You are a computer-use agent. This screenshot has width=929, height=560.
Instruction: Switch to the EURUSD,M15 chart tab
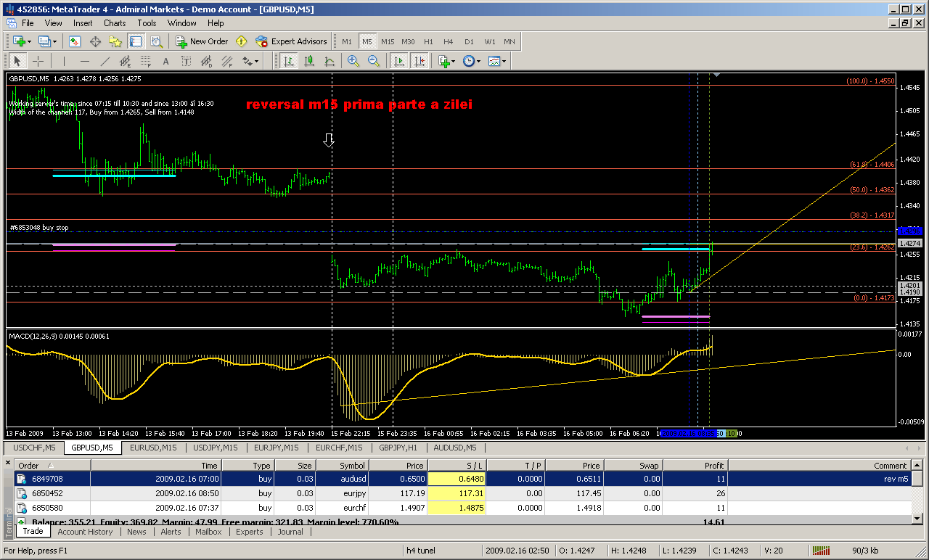tap(154, 448)
